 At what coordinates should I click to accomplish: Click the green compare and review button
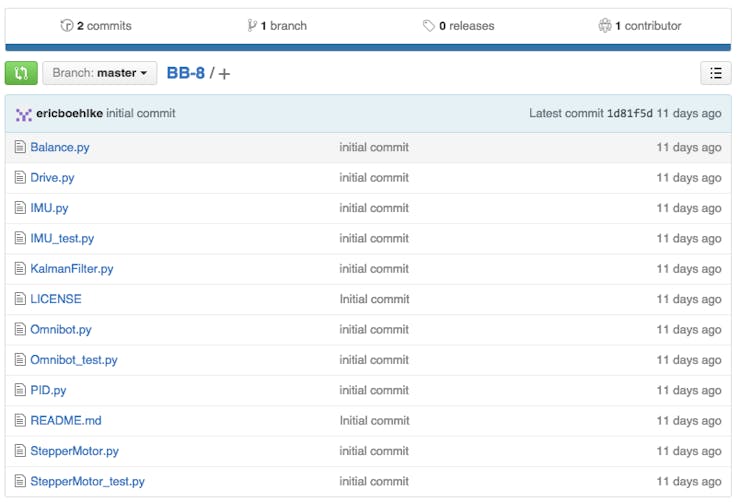coord(21,73)
